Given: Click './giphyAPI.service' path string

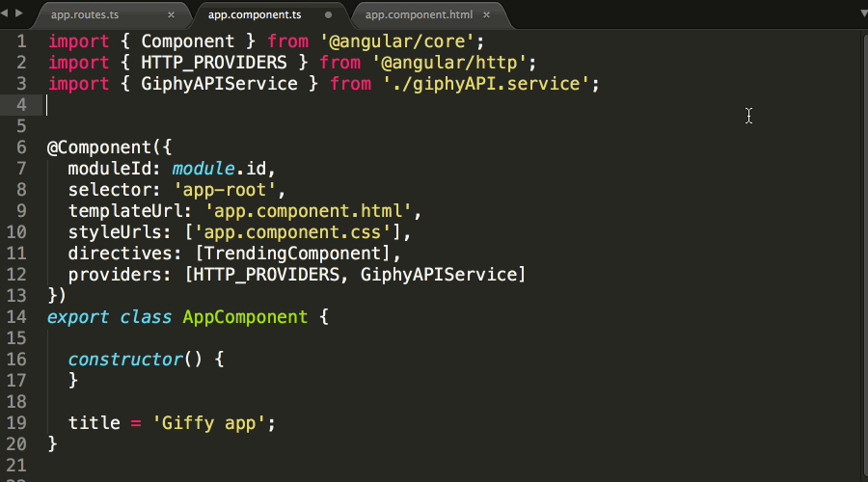Looking at the screenshot, I should pyautogui.click(x=486, y=84).
